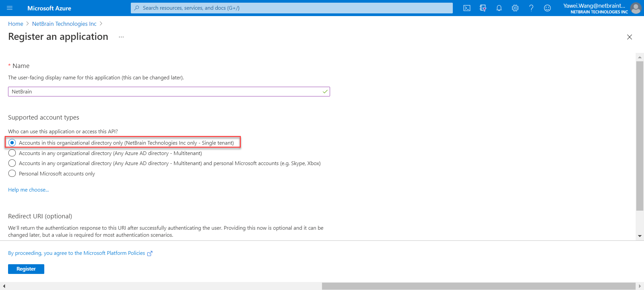Open the Help question mark menu
This screenshot has height=290, width=644.
tap(531, 8)
